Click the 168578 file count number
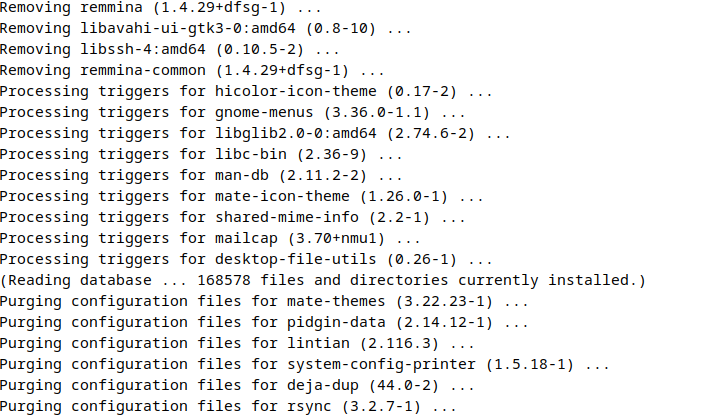Viewport: 719px width, 416px height. point(224,281)
